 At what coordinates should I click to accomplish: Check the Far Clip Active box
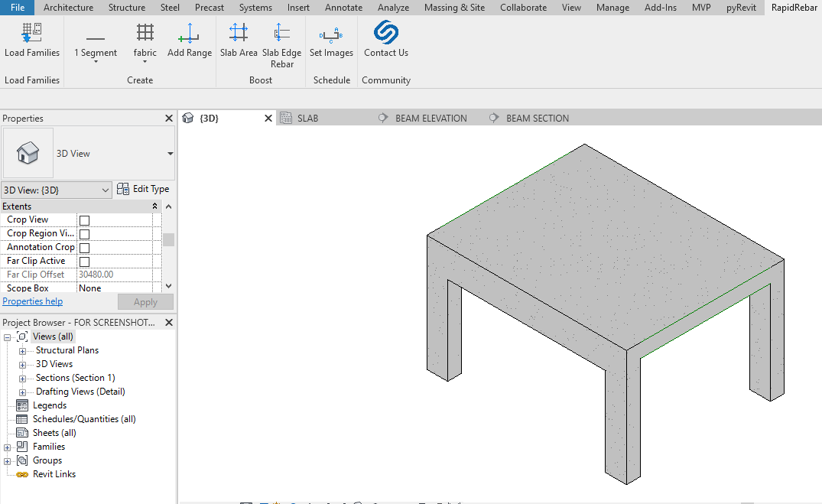pos(85,262)
